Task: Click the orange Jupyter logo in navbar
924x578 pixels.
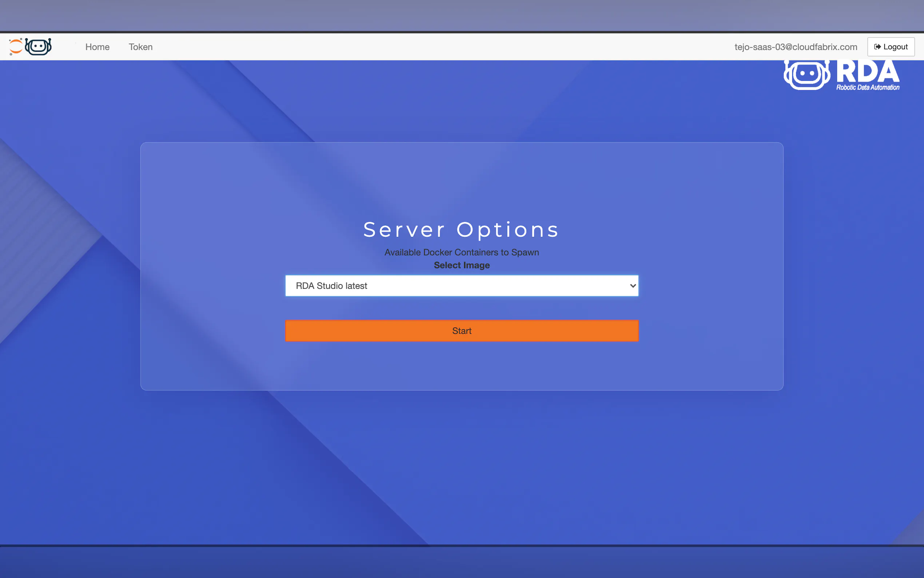Action: tap(16, 47)
